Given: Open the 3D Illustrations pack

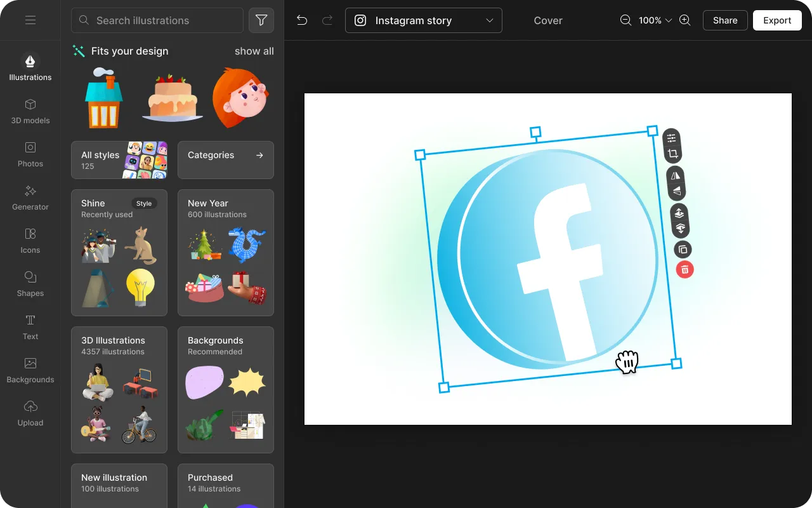Looking at the screenshot, I should pos(119,390).
